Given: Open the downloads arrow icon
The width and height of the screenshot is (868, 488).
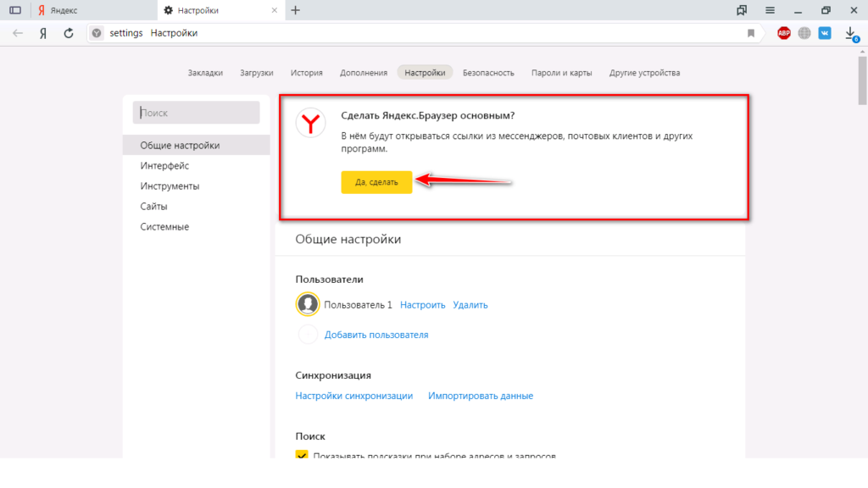Looking at the screenshot, I should [x=849, y=33].
